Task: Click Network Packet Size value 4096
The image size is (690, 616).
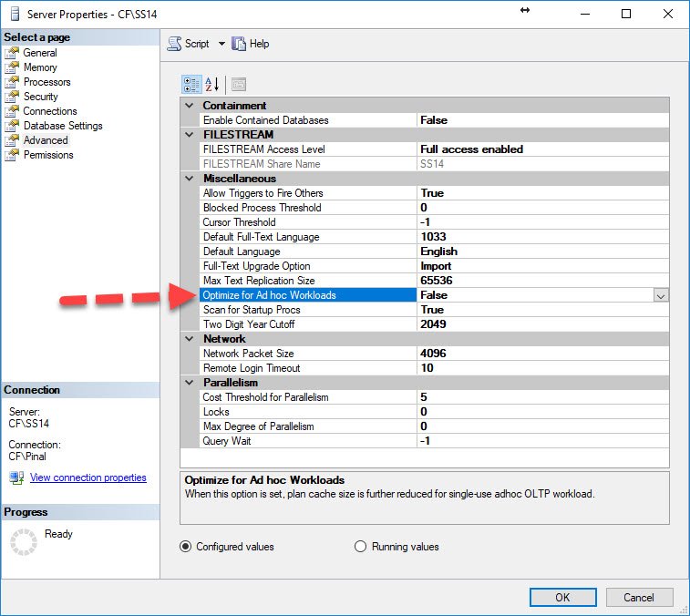Action: (x=433, y=354)
